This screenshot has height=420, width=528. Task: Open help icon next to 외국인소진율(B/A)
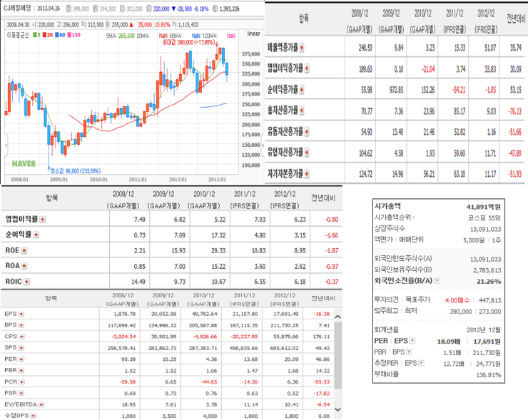[437, 280]
